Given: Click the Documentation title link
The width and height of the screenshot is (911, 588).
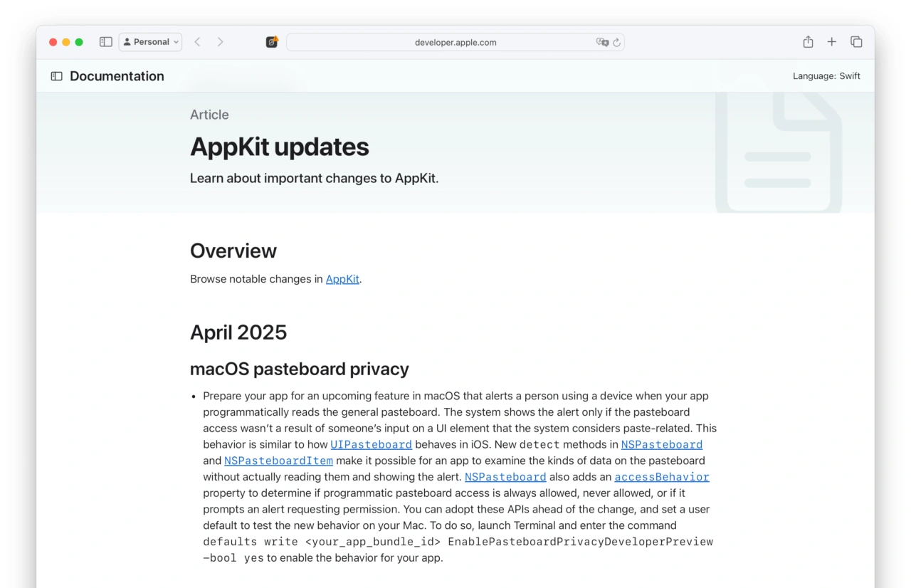Looking at the screenshot, I should coord(117,76).
